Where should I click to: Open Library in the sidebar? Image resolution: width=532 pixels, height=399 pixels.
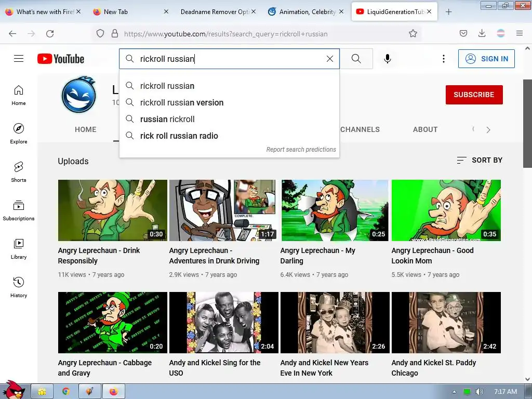19,249
